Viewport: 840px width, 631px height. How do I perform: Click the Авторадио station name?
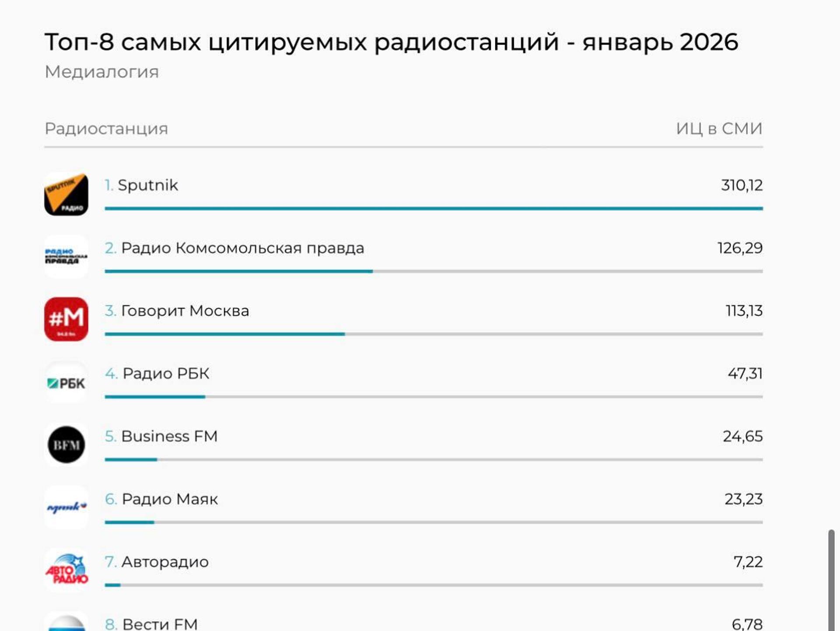pos(165,562)
